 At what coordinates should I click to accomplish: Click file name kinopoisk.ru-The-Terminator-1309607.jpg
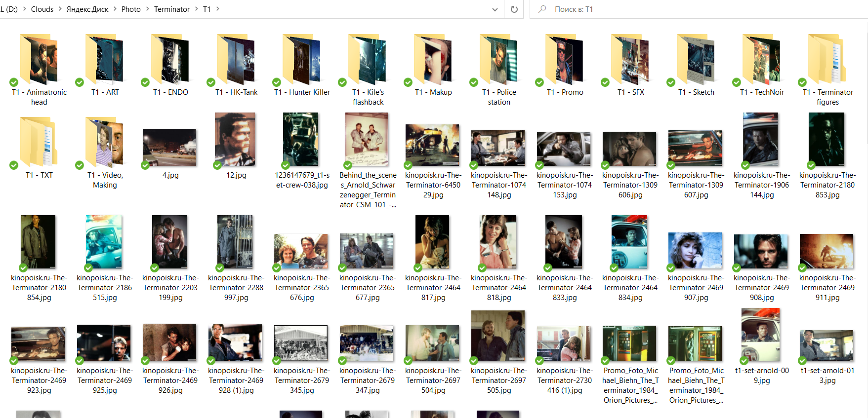[x=696, y=185]
